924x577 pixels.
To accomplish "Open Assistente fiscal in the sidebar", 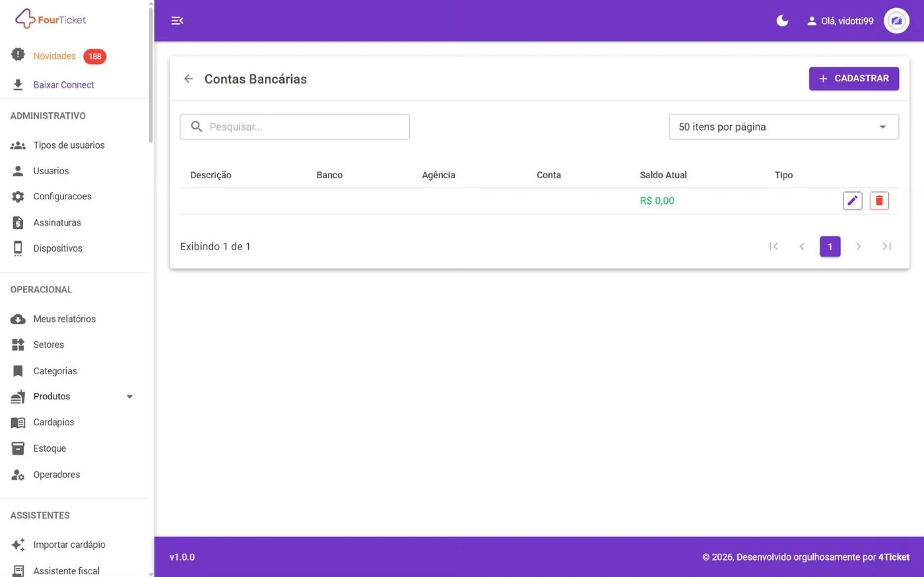I will (x=66, y=571).
